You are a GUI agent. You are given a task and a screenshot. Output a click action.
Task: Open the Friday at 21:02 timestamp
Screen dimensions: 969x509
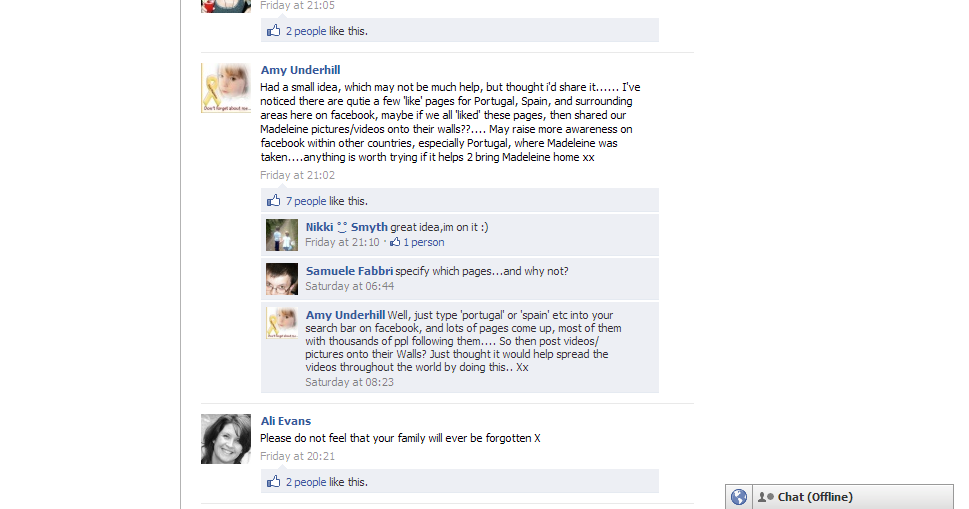(297, 175)
